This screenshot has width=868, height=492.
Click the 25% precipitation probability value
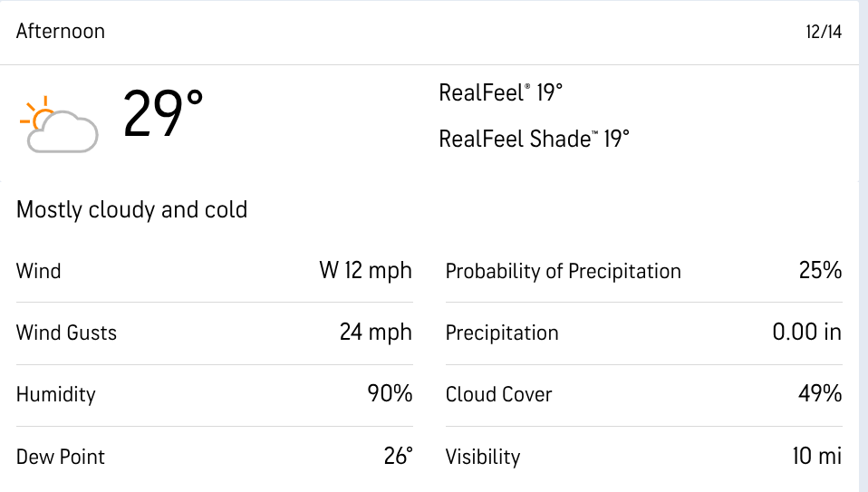click(x=821, y=270)
